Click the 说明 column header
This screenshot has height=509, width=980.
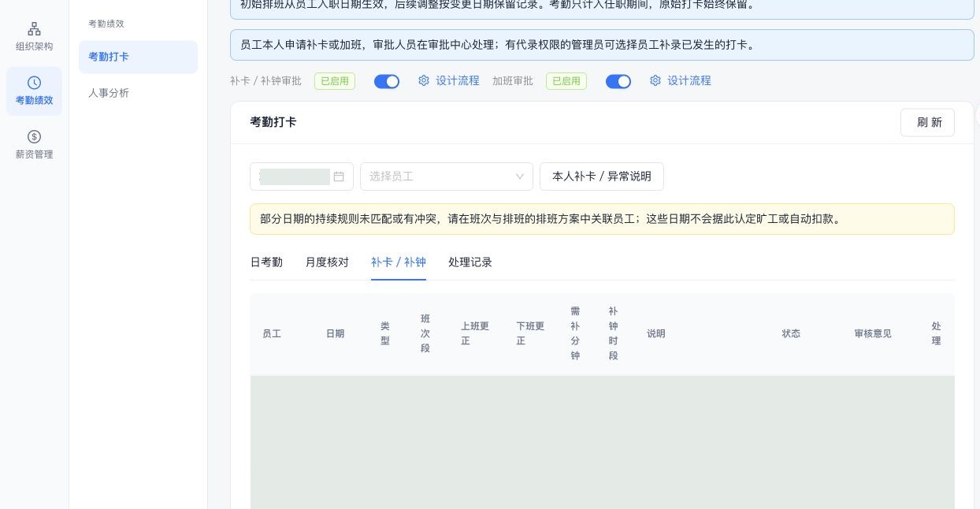click(656, 334)
